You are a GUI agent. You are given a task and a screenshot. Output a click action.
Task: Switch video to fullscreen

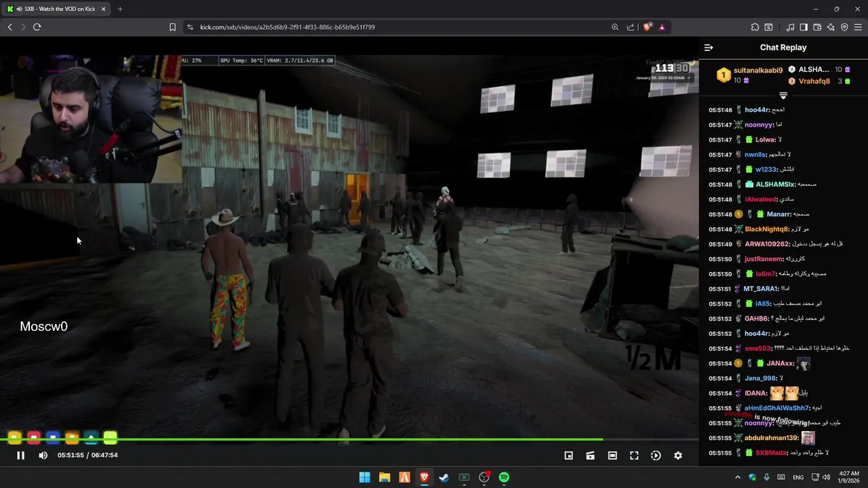click(634, 455)
